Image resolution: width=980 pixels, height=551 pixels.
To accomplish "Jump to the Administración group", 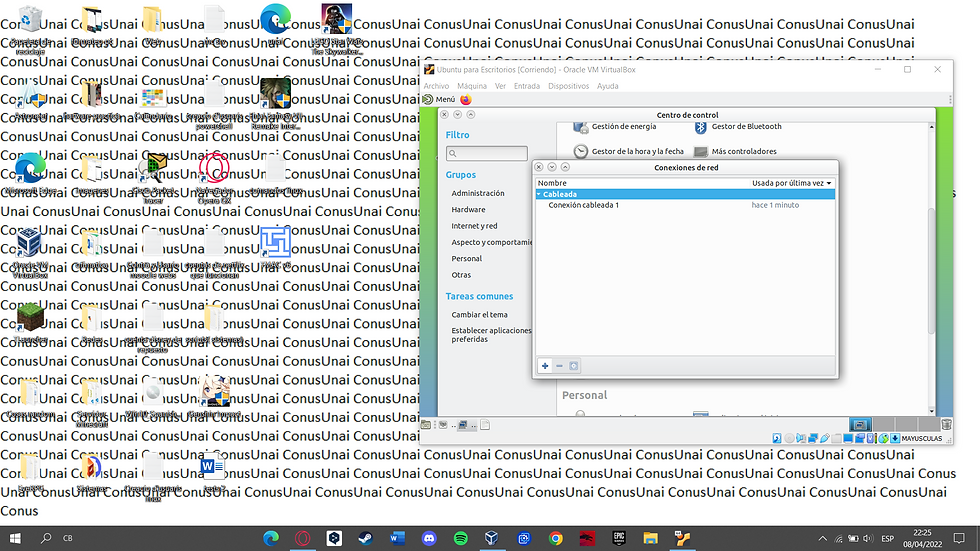I will [x=478, y=194].
